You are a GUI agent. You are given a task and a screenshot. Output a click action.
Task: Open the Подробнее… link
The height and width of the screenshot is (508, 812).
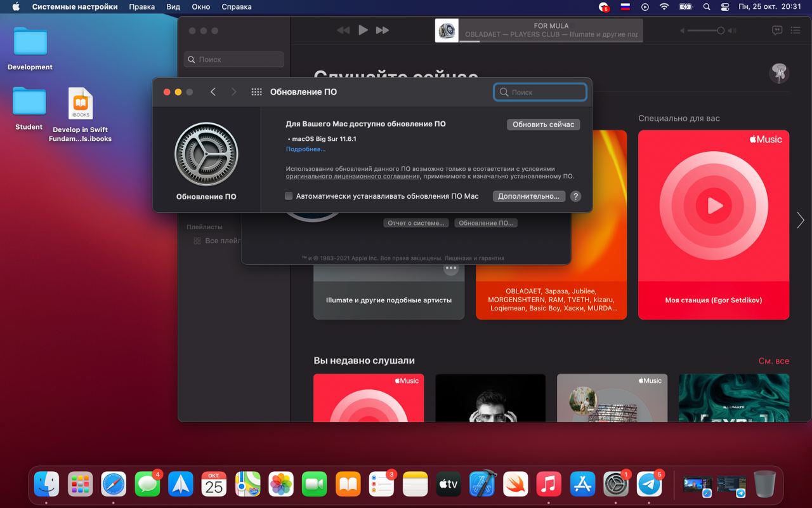click(305, 149)
